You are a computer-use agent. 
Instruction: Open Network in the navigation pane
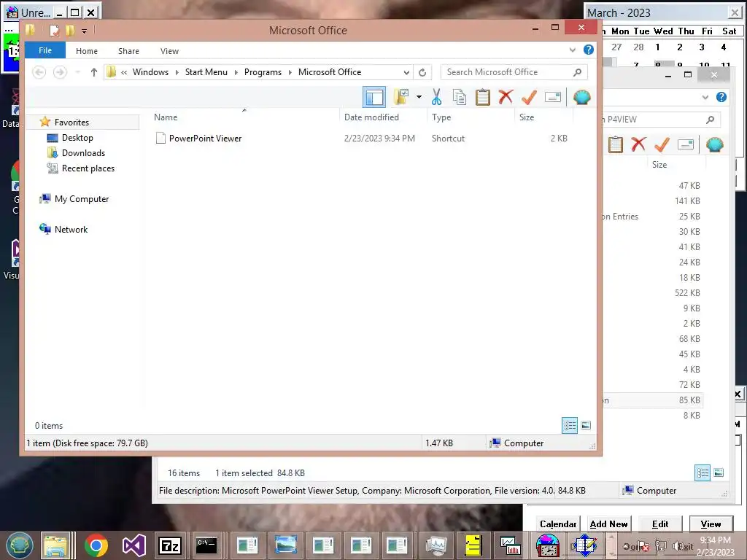[x=71, y=230]
